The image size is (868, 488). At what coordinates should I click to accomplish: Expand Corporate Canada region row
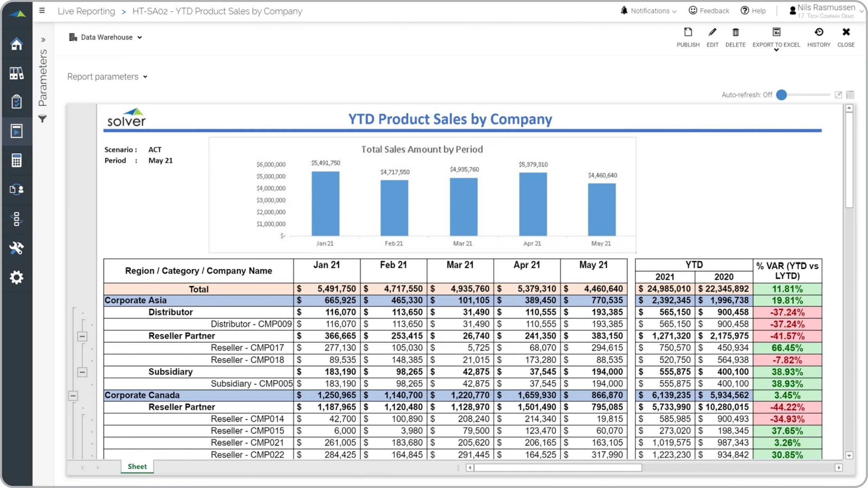(73, 395)
